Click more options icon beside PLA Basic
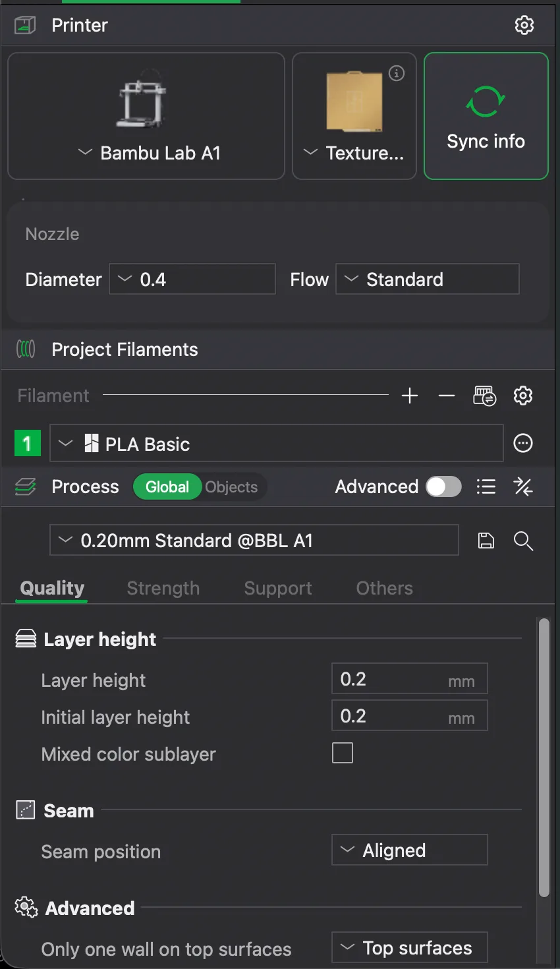This screenshot has width=560, height=969. pyautogui.click(x=523, y=443)
